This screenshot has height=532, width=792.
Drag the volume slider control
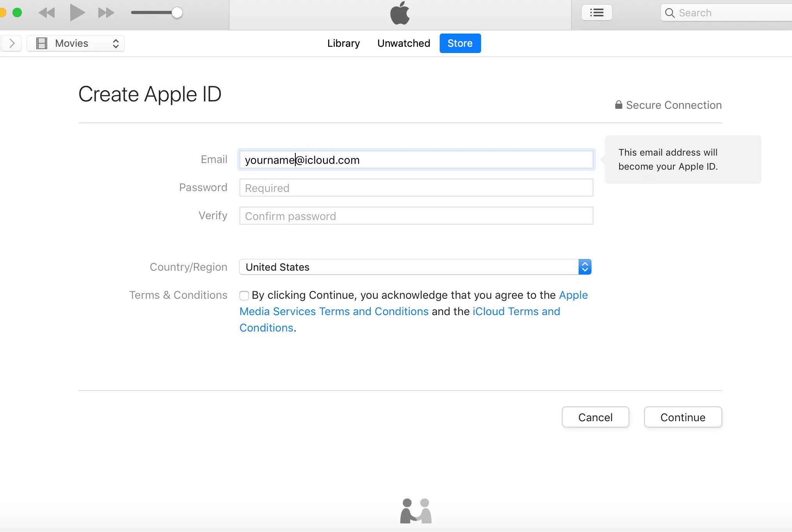coord(178,12)
